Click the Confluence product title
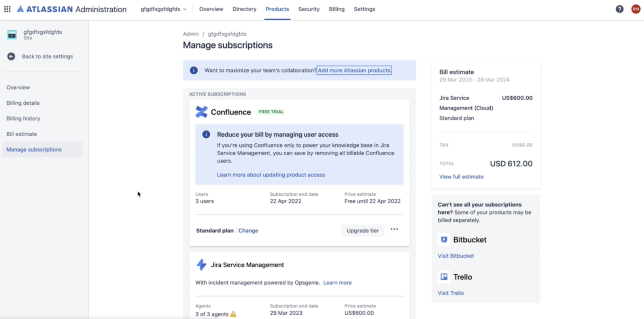Viewport: 644px width, 319px height. 231,112
